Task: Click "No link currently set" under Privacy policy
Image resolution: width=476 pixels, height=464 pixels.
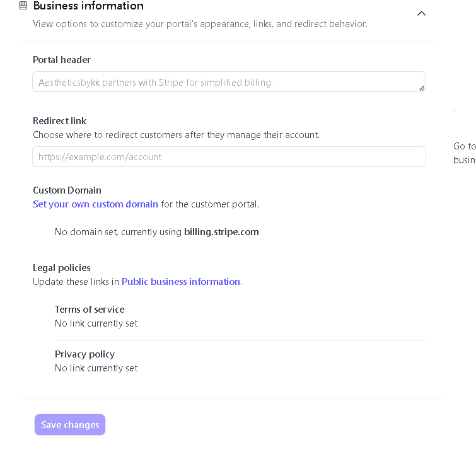Action: [96, 368]
